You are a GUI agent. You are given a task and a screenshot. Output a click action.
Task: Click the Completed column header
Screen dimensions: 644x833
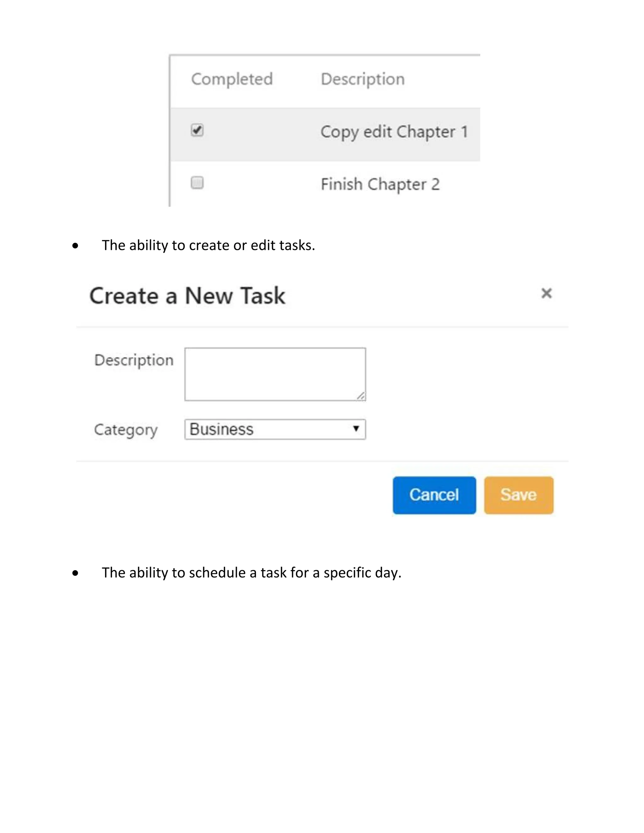232,79
